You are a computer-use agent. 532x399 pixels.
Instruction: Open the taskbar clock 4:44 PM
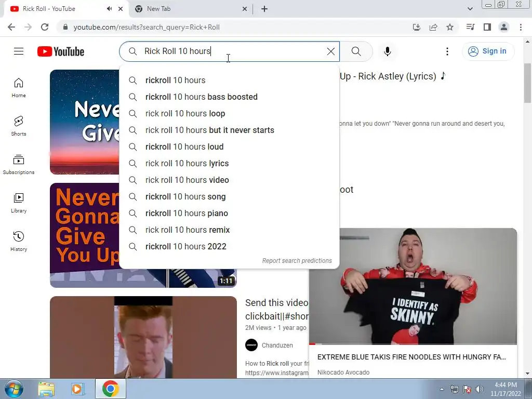coord(506,389)
